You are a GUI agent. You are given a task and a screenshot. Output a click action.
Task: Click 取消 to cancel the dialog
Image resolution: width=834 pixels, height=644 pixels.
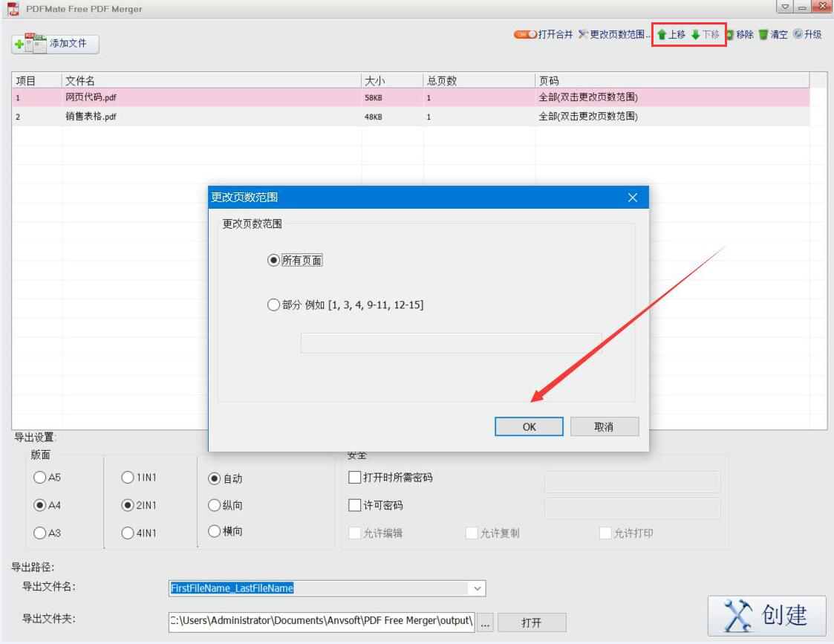coord(605,426)
